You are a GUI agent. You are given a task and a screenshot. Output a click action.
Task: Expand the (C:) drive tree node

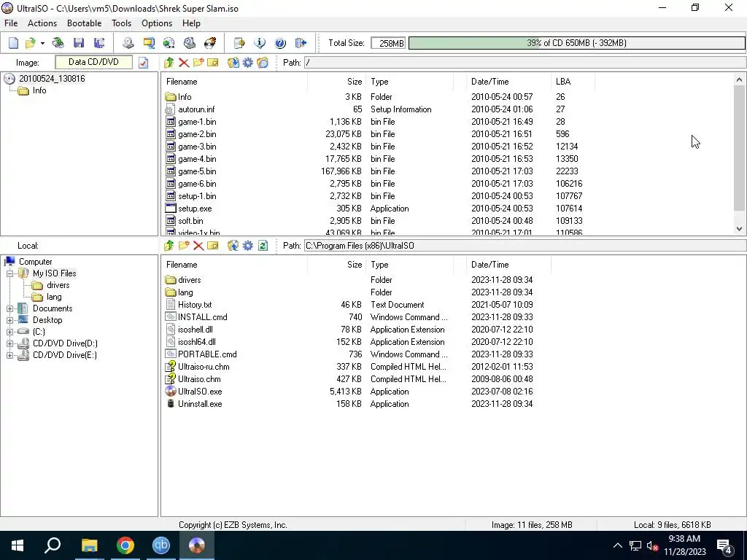coord(9,332)
